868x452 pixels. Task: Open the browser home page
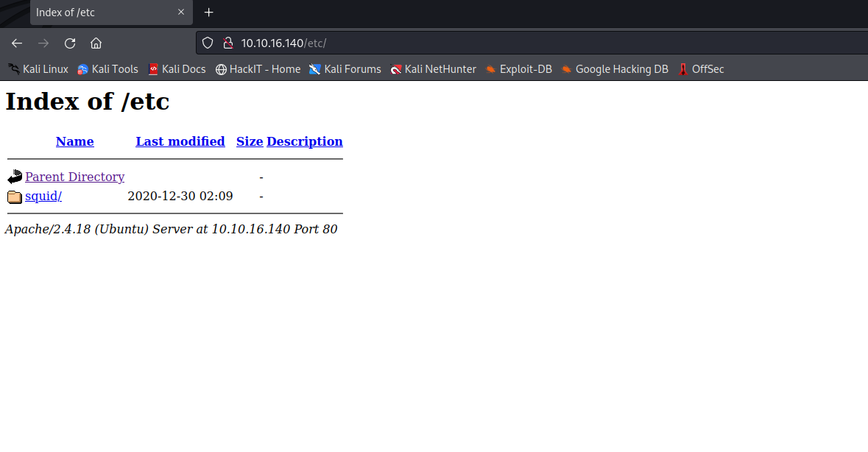96,43
